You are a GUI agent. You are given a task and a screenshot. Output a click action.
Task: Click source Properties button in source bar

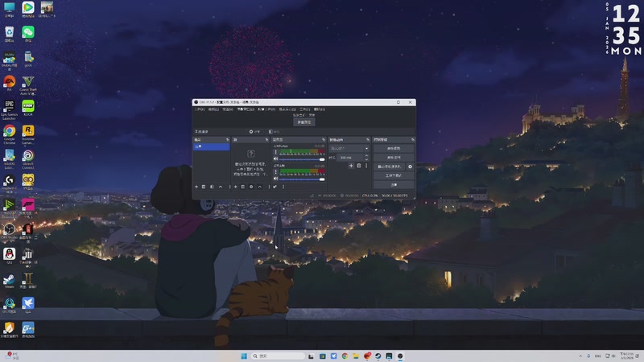click(254, 132)
